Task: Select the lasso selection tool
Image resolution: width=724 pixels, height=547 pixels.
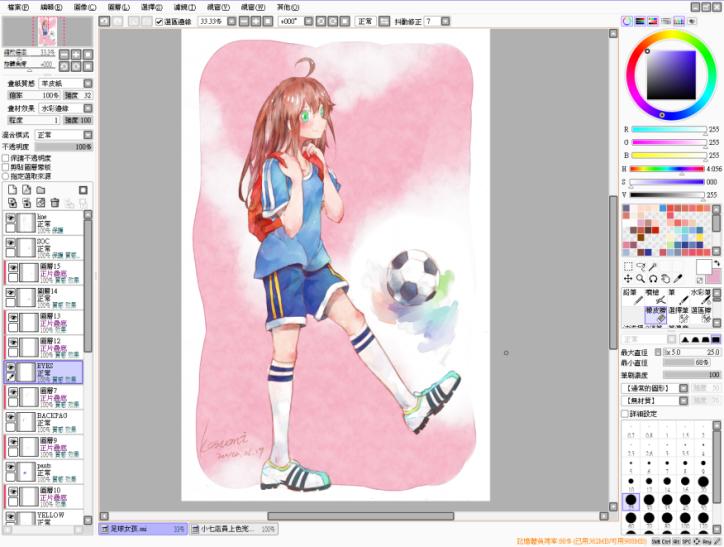Action: pos(640,266)
